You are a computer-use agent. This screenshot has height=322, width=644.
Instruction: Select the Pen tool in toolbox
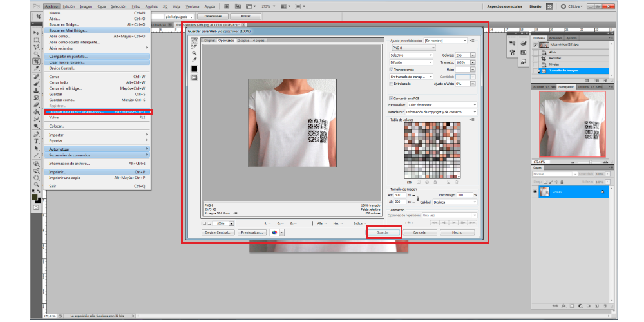37,135
